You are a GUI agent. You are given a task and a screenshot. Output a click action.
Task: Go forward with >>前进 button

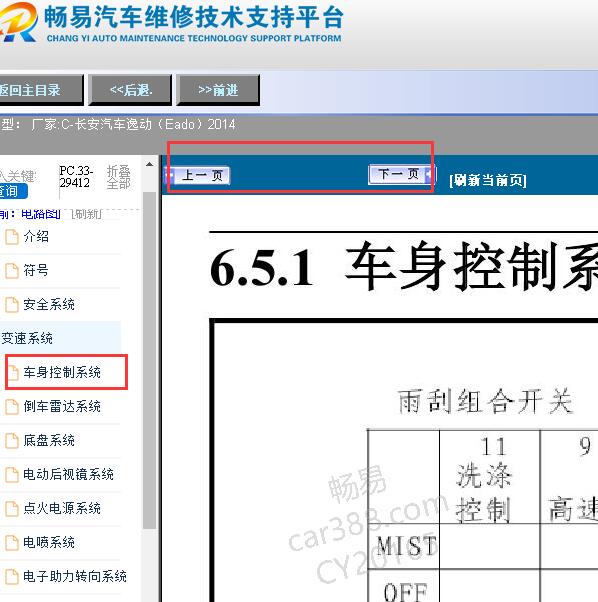[x=218, y=90]
